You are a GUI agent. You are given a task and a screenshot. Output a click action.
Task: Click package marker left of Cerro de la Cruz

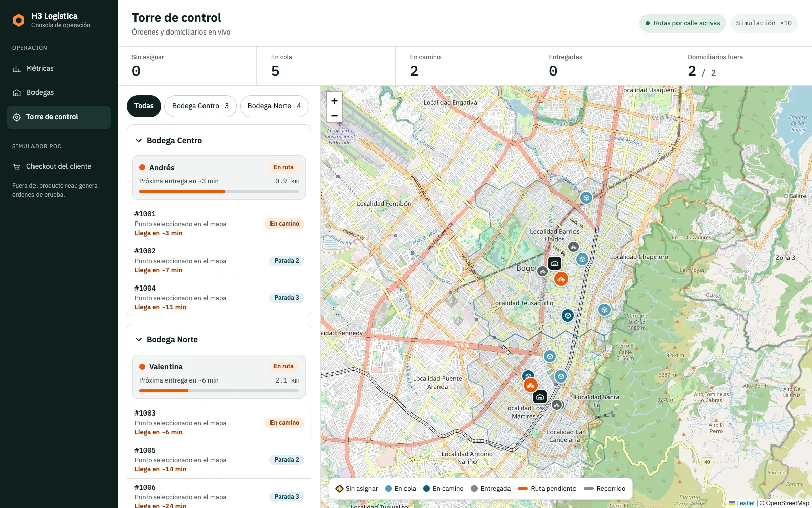pos(604,310)
